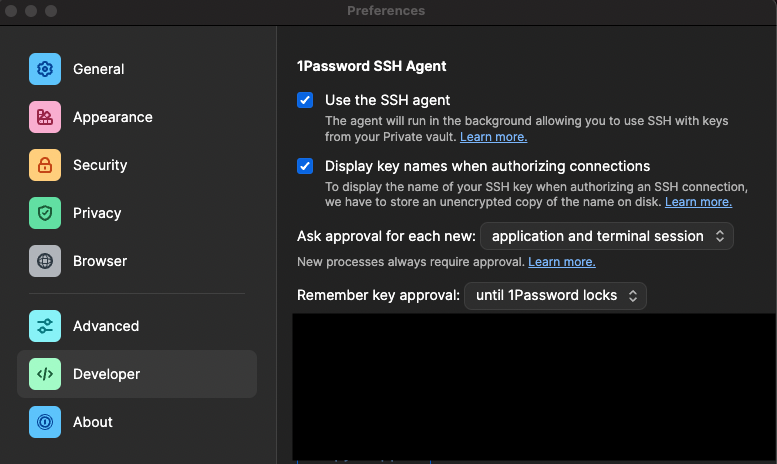This screenshot has width=777, height=464.
Task: Click the Security padlock icon
Action: pos(45,165)
